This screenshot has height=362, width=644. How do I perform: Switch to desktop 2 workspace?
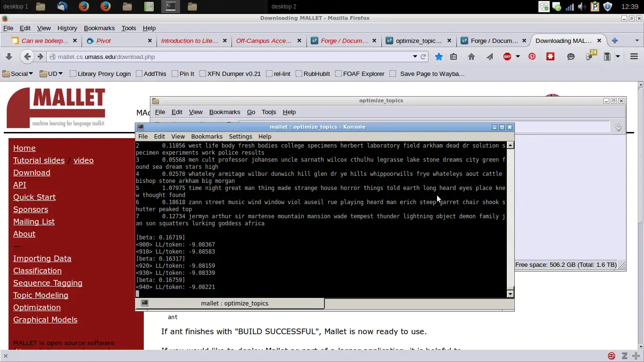tap(284, 7)
